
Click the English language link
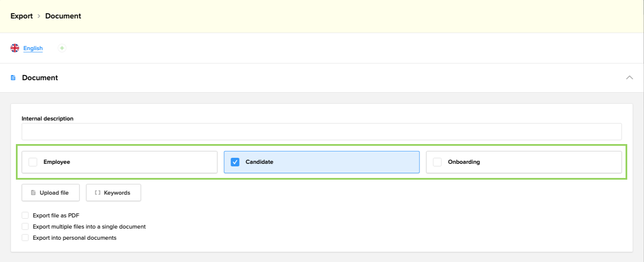tap(33, 48)
